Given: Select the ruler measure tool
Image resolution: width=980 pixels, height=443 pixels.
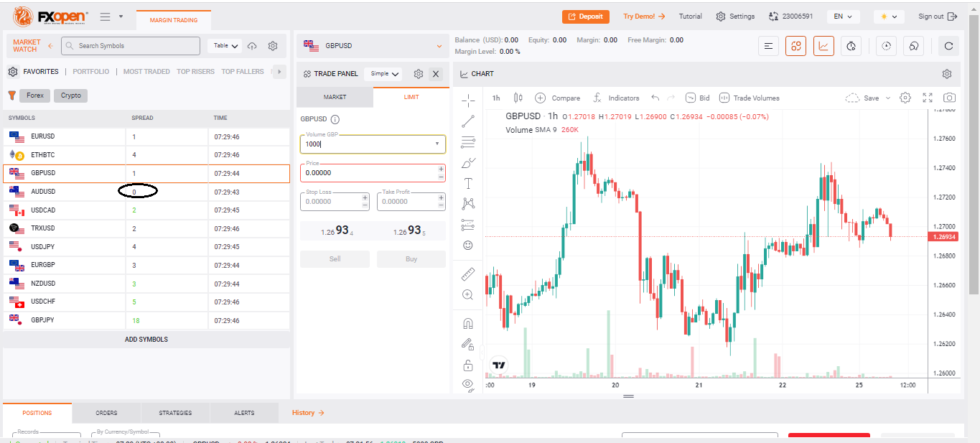Looking at the screenshot, I should [x=468, y=274].
